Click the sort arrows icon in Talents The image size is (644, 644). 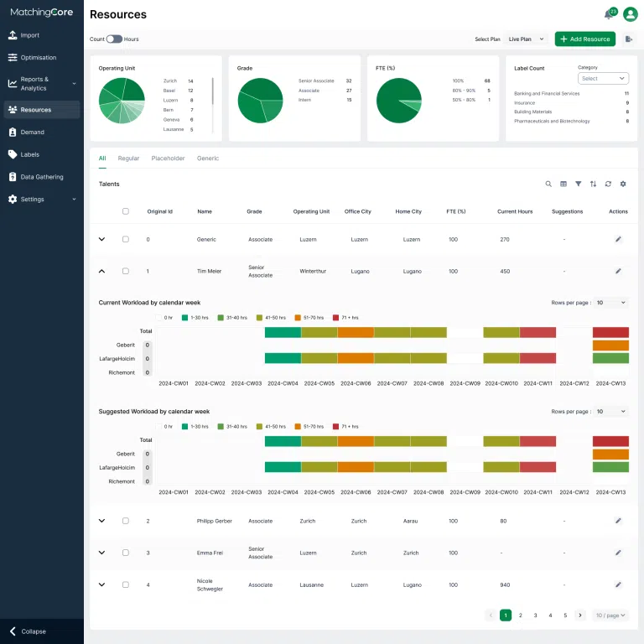pyautogui.click(x=593, y=184)
